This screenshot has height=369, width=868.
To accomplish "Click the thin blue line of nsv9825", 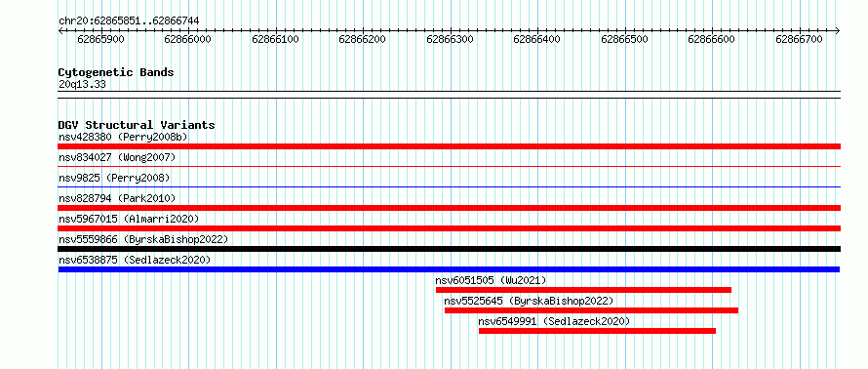I will click(449, 186).
